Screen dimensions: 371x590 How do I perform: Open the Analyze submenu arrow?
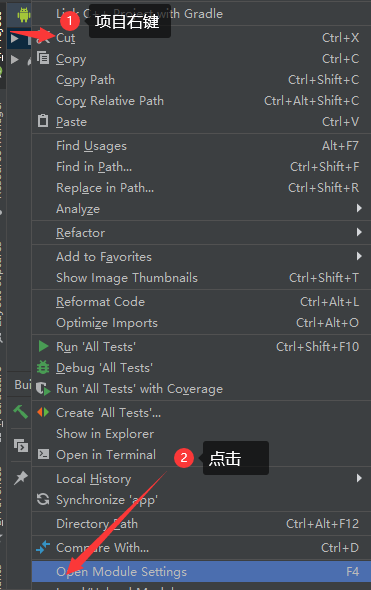pos(359,208)
